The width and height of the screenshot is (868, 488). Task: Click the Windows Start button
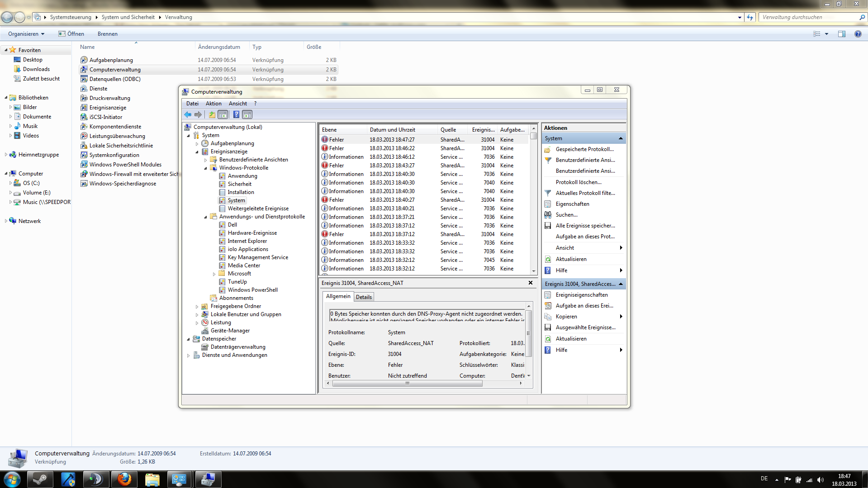pyautogui.click(x=12, y=479)
